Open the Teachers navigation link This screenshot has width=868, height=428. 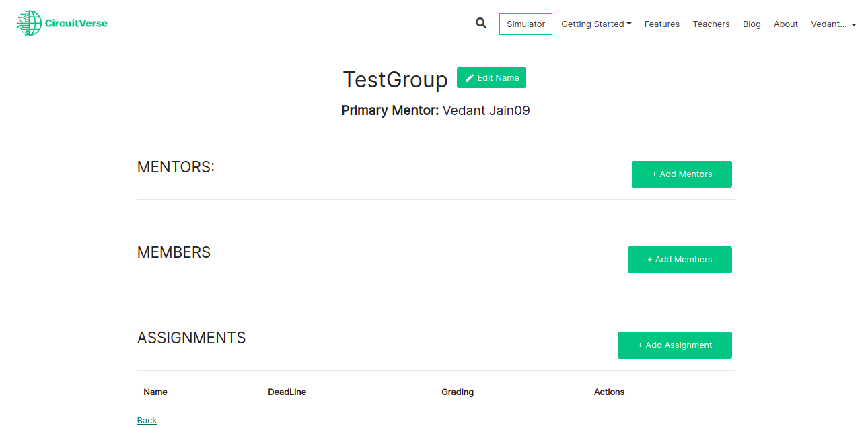point(711,24)
